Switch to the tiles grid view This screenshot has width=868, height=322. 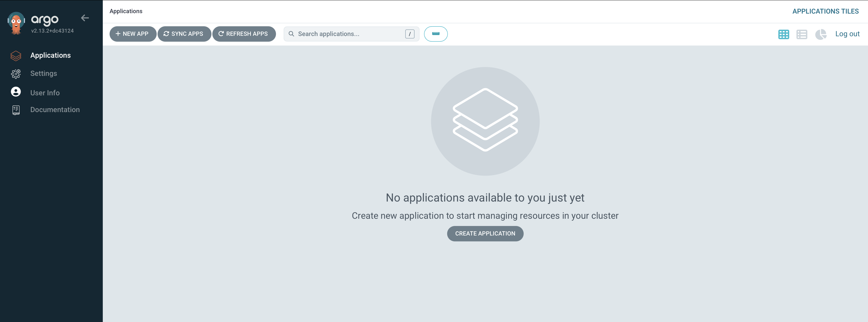783,34
